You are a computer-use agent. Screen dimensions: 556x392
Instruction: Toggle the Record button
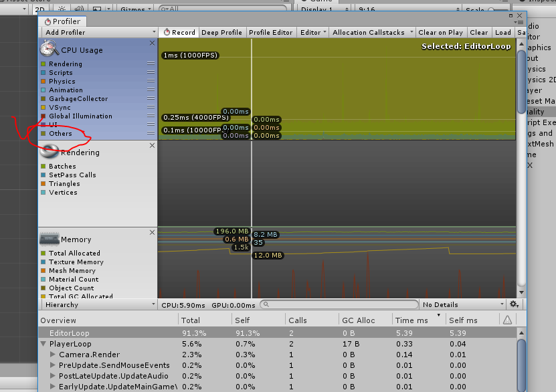179,32
